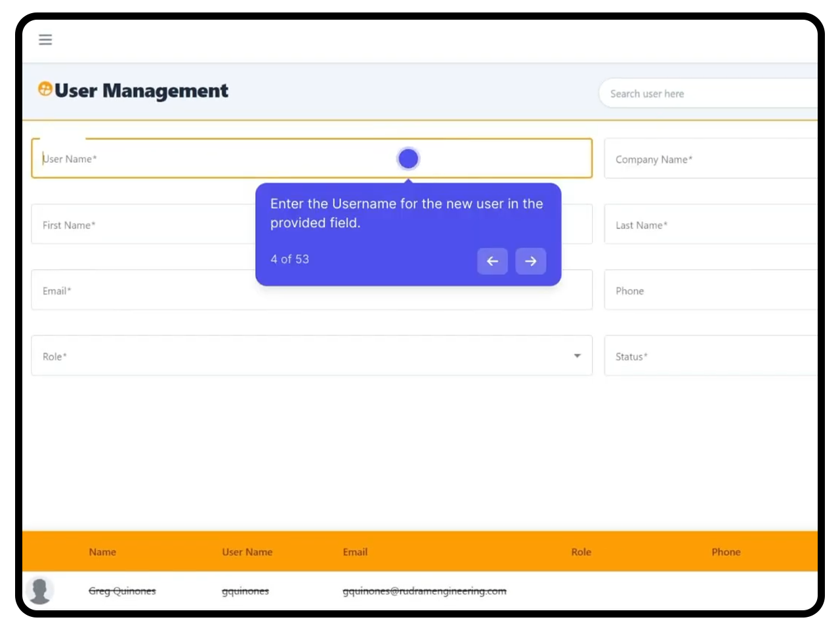840x630 pixels.
Task: Click the orange User Management logo icon
Action: 45,89
